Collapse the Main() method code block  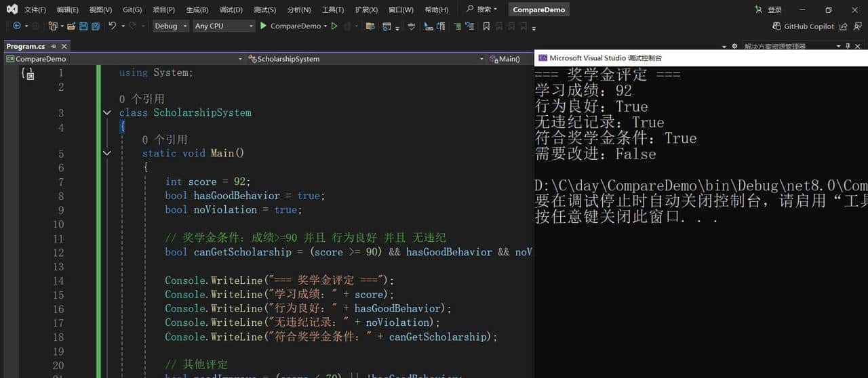coord(106,153)
